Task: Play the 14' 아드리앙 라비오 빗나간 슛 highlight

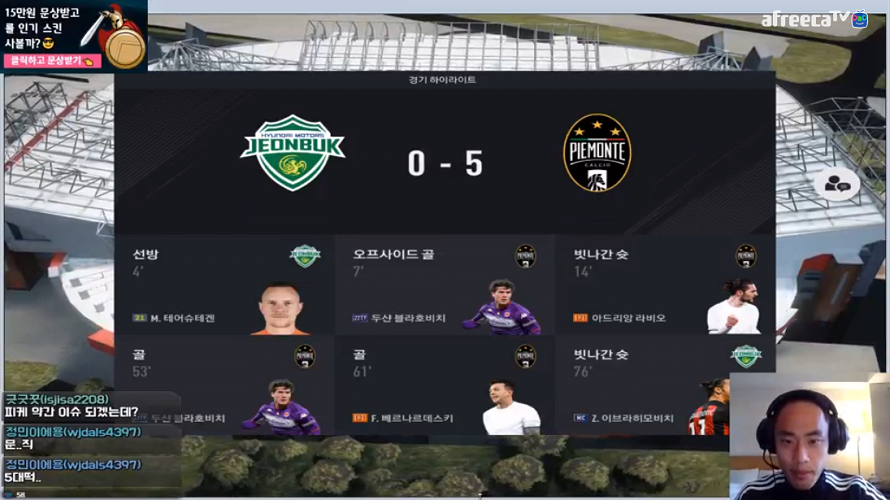Action: 665,285
